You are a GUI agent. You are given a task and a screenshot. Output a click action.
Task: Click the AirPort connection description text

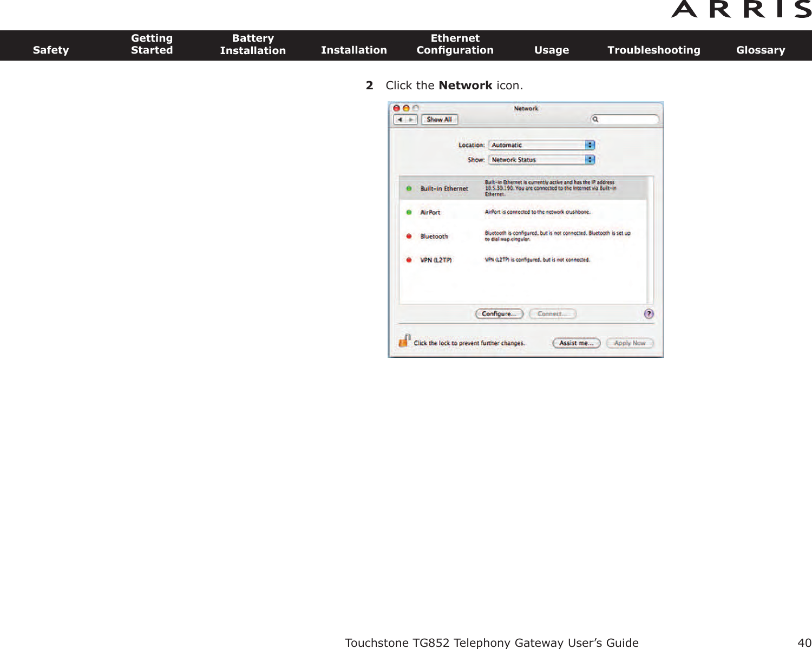click(x=538, y=212)
